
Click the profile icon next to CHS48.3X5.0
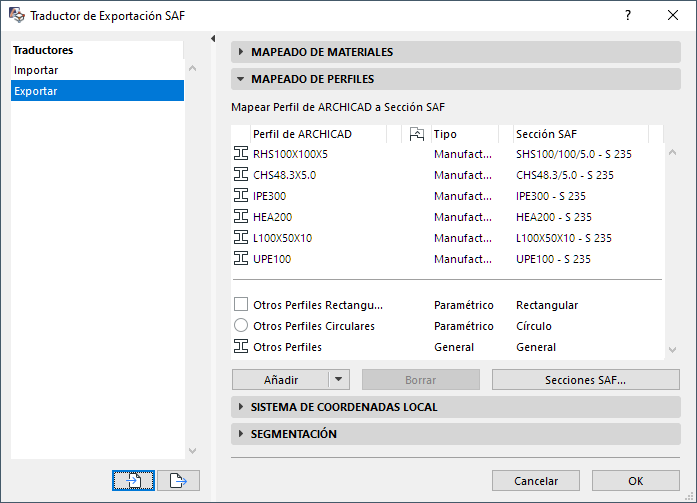(241, 175)
